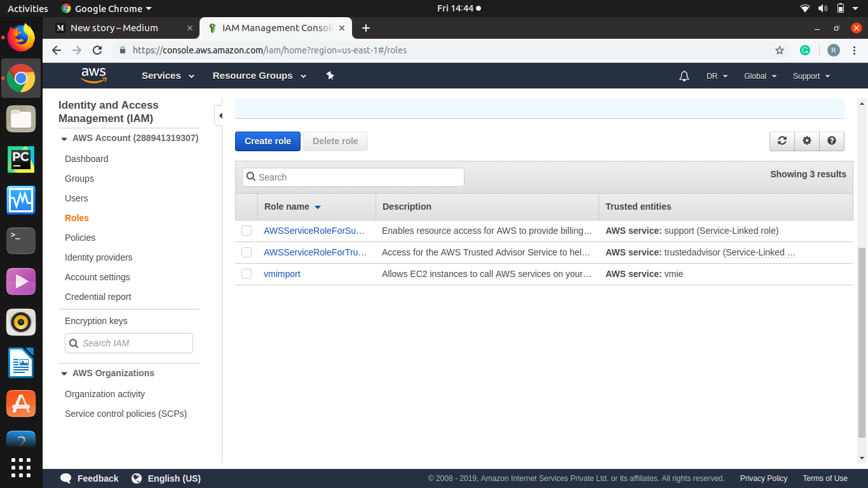
Task: Open the AWS logo home link
Action: click(x=93, y=75)
